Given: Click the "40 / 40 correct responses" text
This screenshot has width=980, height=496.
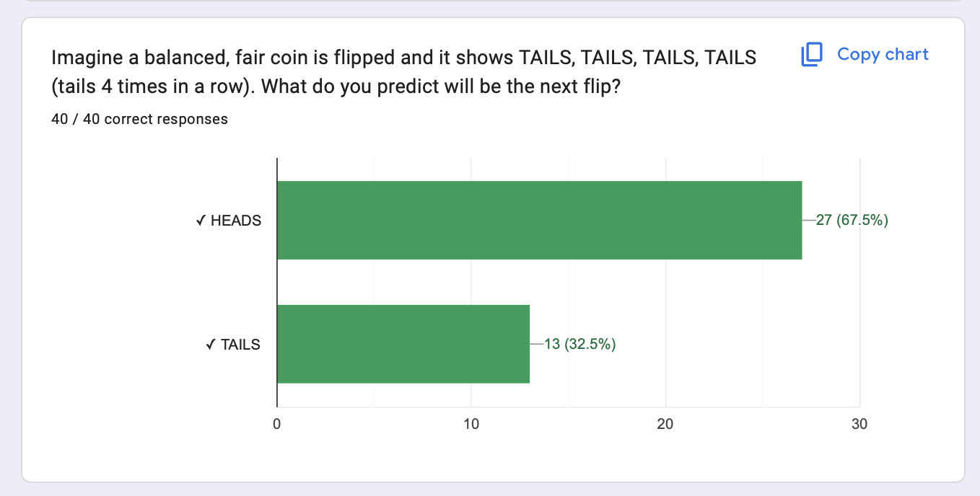Looking at the screenshot, I should 140,120.
